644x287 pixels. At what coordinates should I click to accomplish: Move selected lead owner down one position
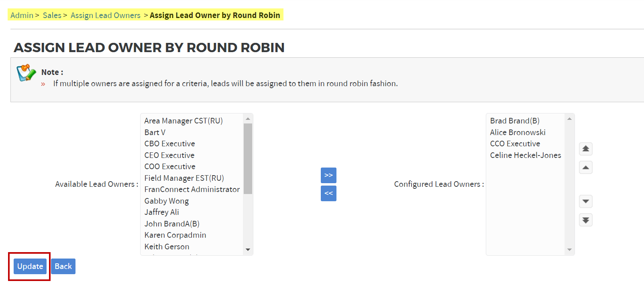point(586,201)
